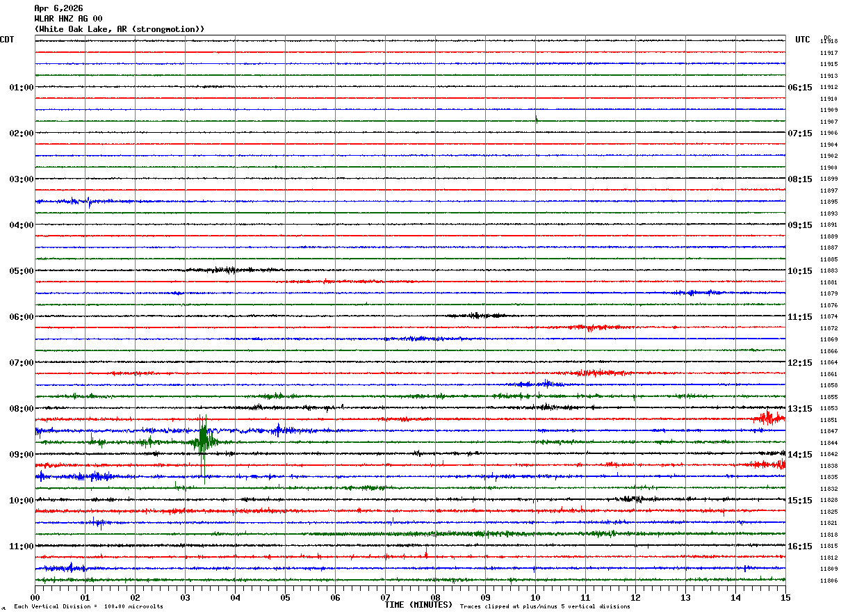Click the "08:00" CDT hour label
The width and height of the screenshot is (841, 616).
(x=22, y=409)
